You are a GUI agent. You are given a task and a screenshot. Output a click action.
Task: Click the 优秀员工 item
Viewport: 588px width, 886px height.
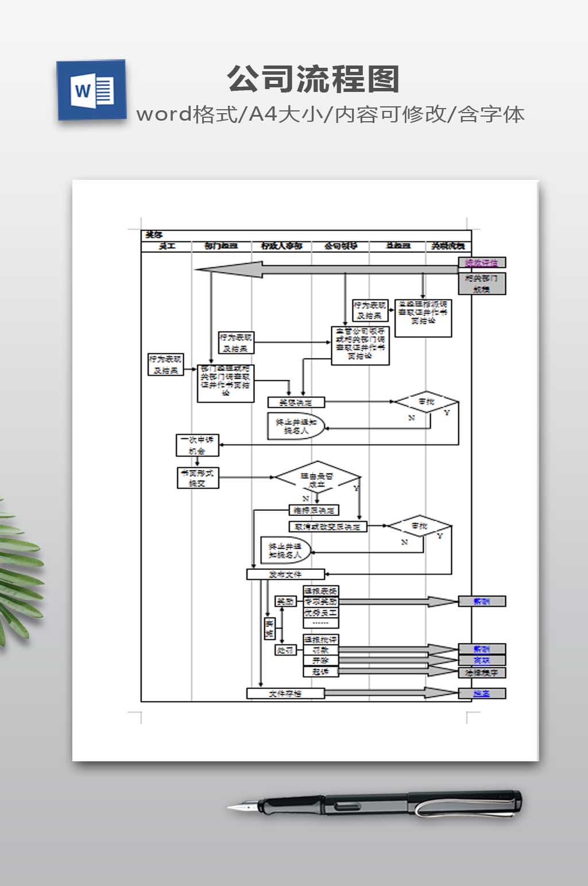click(321, 613)
